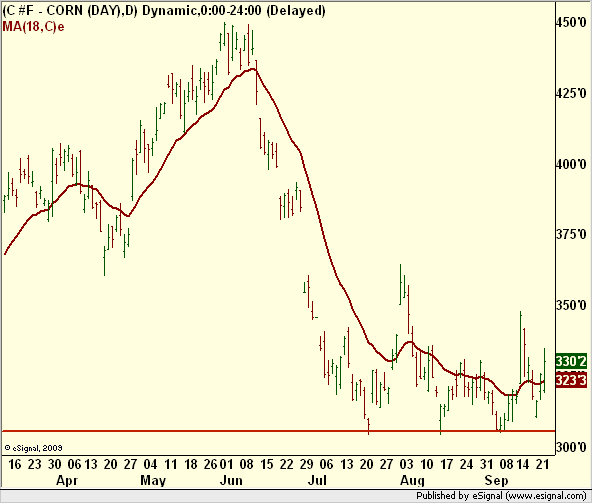Click the 400'0 price axis label
The height and width of the screenshot is (503, 592).
click(x=571, y=164)
